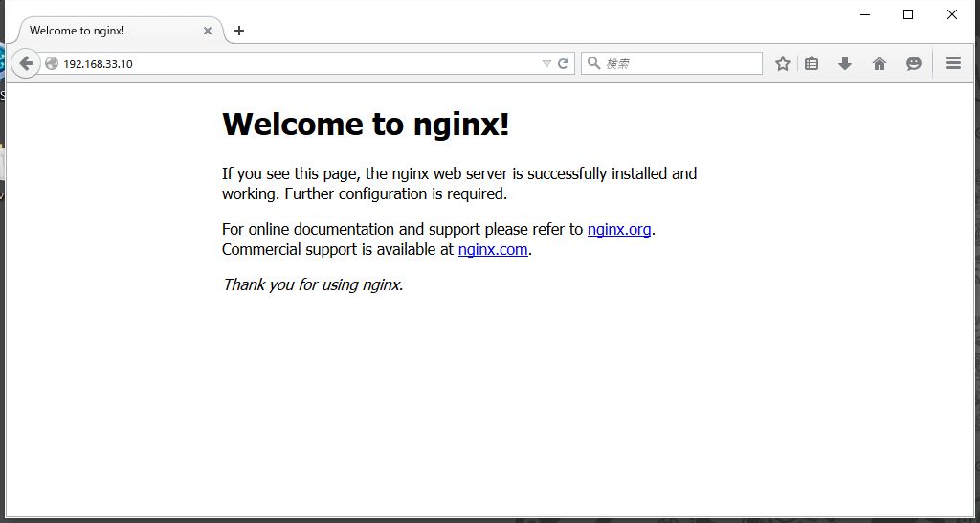980x523 pixels.
Task: Select the Welcome to nginx! tab
Action: (x=119, y=31)
